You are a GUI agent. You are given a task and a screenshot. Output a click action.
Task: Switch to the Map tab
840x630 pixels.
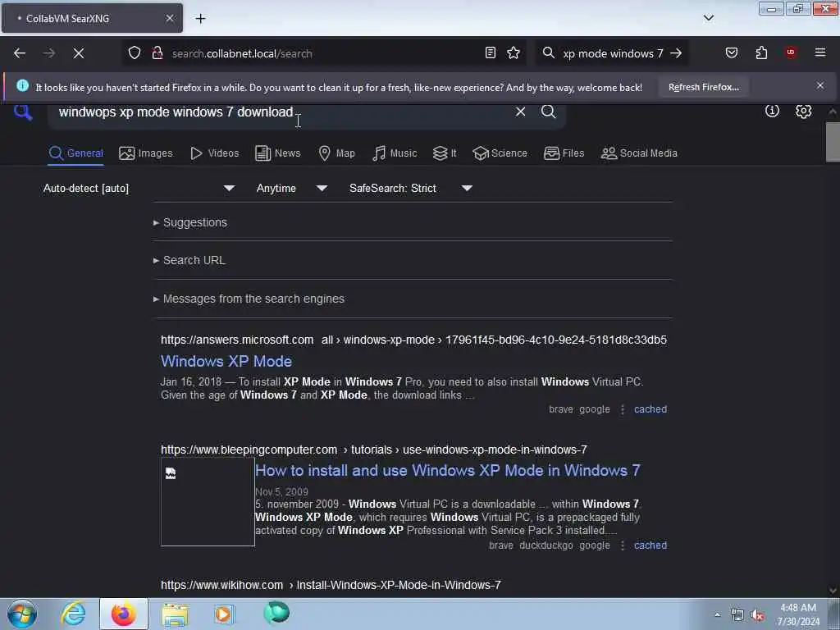coord(336,153)
